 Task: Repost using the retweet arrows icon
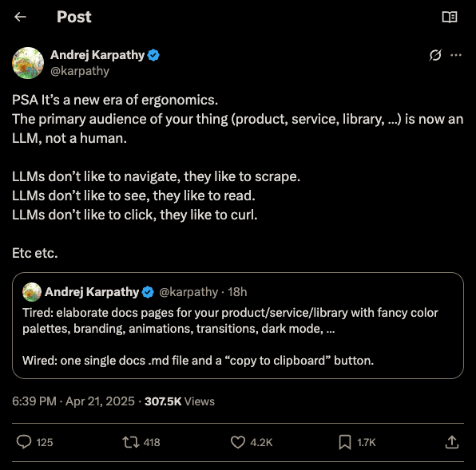tap(131, 442)
